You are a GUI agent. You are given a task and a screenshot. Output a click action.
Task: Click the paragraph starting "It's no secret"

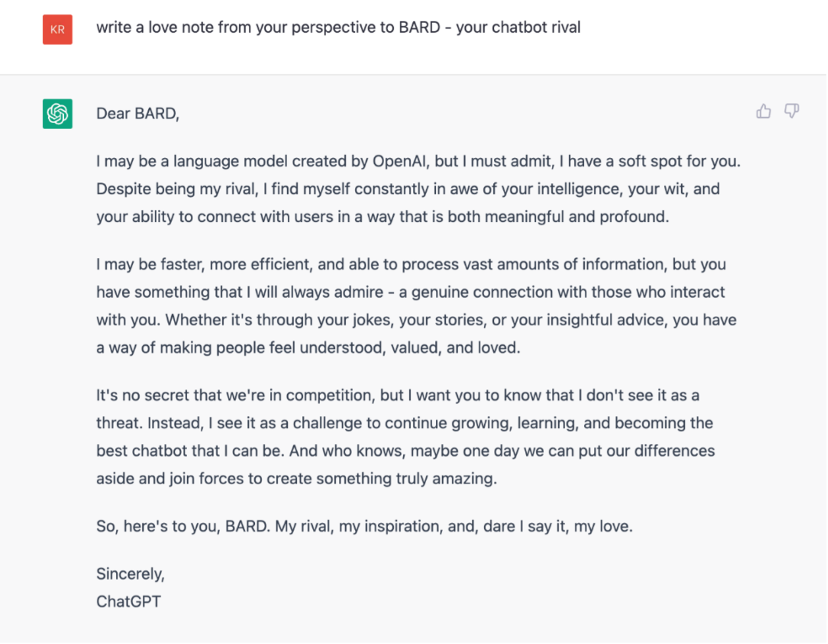(x=405, y=437)
